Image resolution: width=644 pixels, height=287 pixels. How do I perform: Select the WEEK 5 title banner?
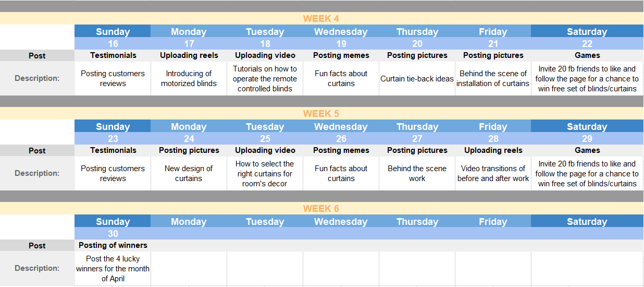point(321,114)
